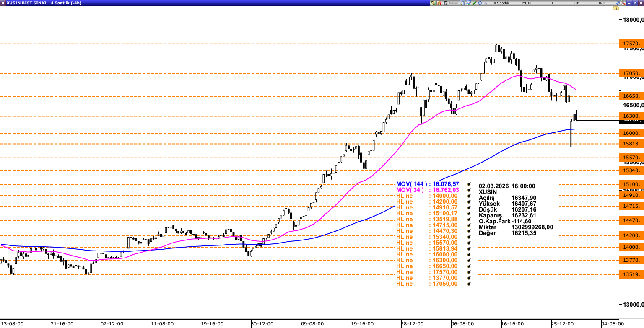Image resolution: width=644 pixels, height=328 pixels.
Task: Toggle the MOV(144) indicator checkmark
Action: (x=470, y=184)
